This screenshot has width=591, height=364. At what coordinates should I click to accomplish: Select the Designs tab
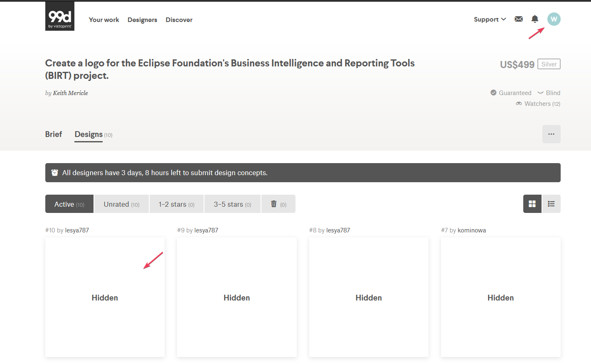89,134
